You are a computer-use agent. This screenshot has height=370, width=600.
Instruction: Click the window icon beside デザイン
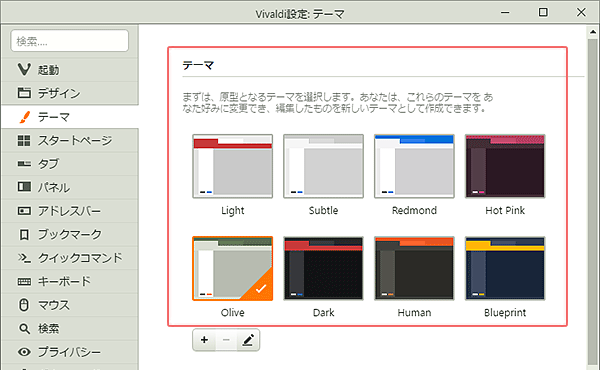coord(24,93)
